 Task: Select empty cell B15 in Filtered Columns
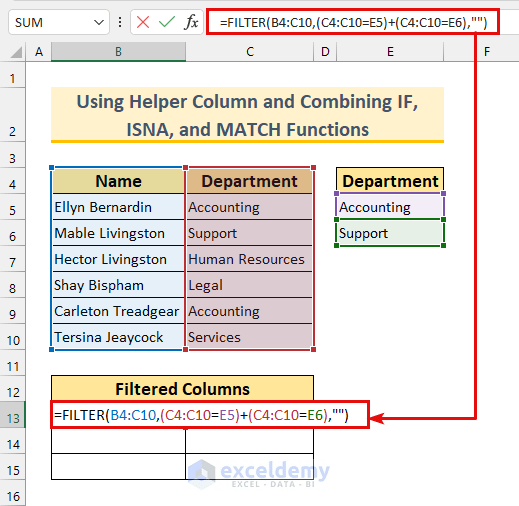(x=118, y=467)
